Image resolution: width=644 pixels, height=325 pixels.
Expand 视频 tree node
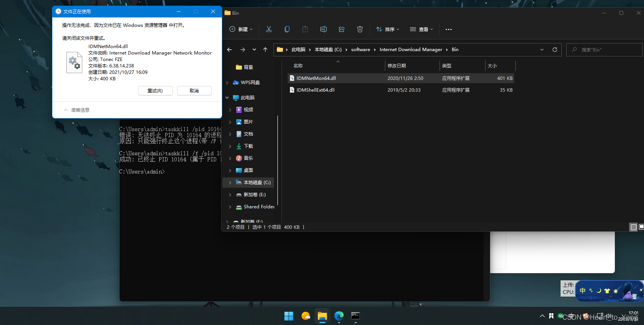pos(230,110)
